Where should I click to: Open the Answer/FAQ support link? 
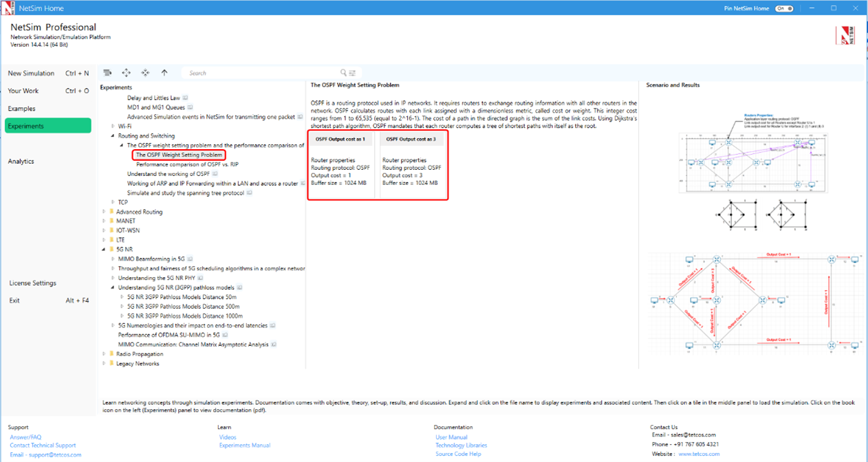[25, 437]
